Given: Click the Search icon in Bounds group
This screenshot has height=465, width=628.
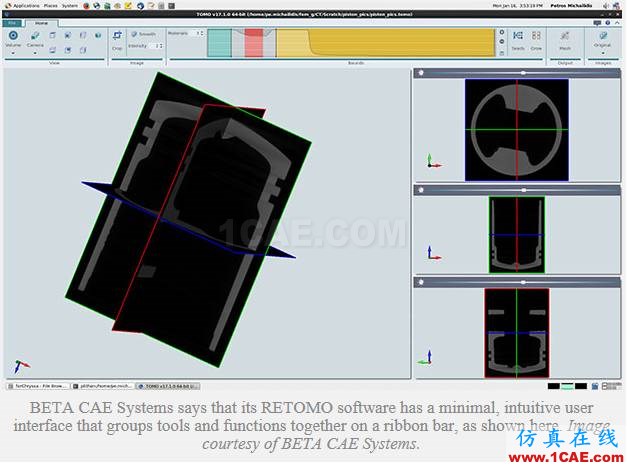Looking at the screenshot, I should (518, 36).
